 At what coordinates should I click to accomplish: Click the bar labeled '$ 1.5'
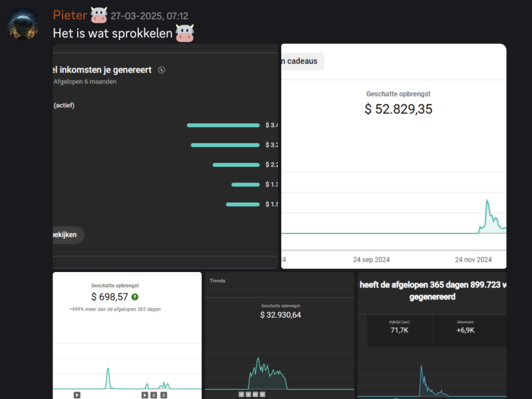243,204
